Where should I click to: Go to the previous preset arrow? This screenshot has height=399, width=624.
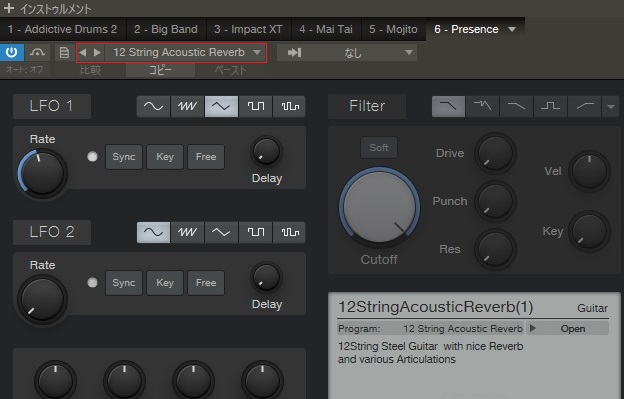pos(83,53)
